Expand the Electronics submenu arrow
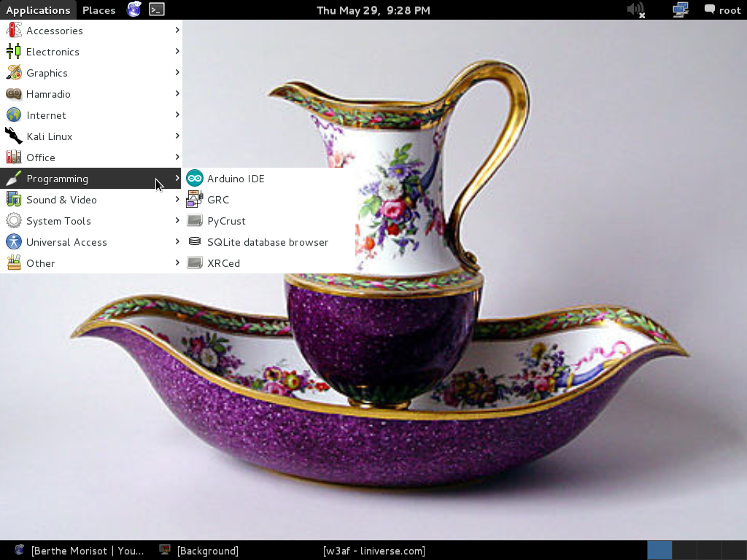 [x=177, y=51]
